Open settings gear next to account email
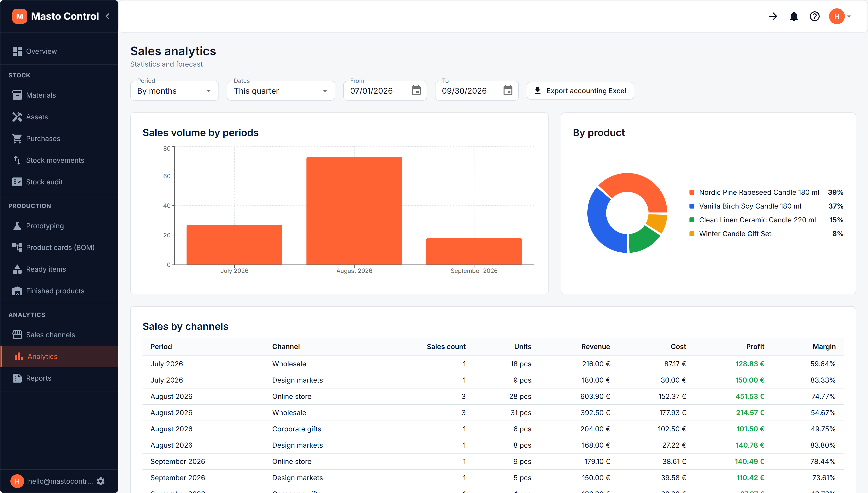 (101, 481)
